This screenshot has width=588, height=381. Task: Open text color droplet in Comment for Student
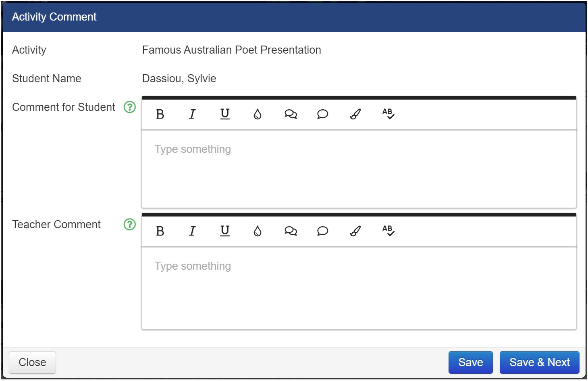tap(258, 115)
